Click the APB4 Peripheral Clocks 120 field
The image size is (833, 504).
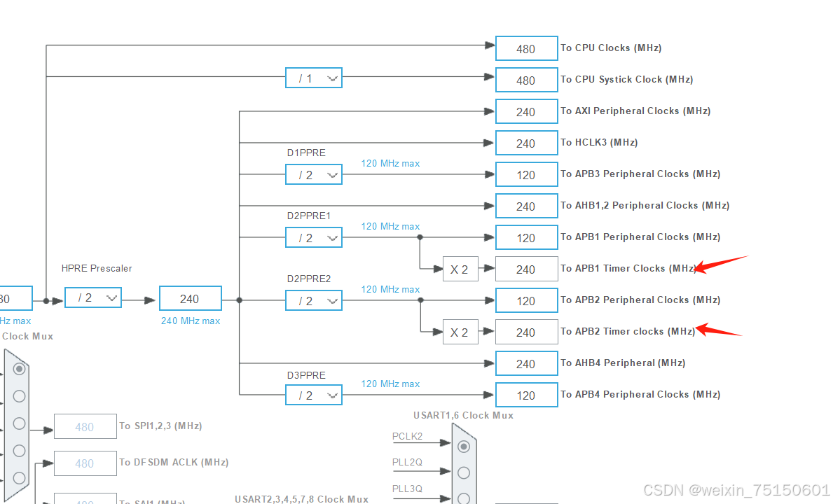click(526, 395)
